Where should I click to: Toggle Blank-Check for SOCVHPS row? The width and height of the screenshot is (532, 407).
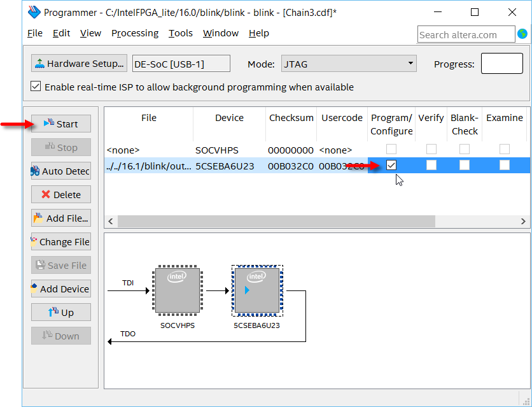click(465, 149)
